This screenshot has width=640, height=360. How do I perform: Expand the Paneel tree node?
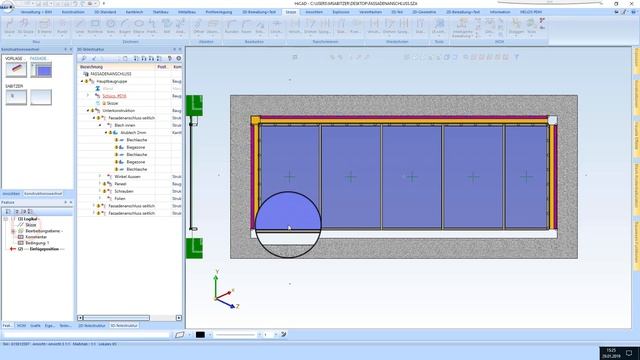(100, 184)
